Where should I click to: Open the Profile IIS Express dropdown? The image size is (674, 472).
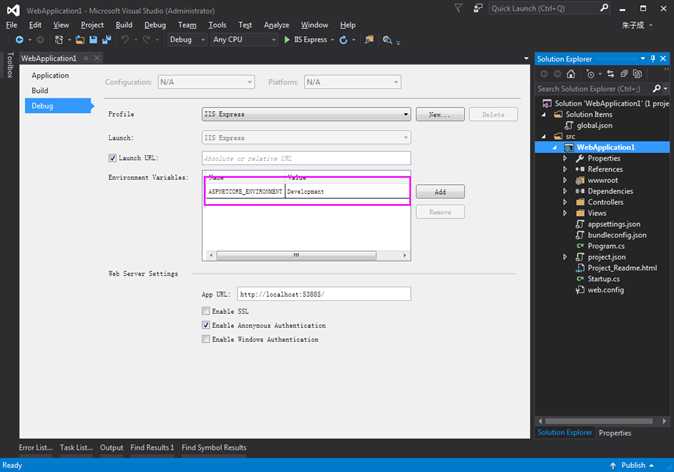click(306, 114)
